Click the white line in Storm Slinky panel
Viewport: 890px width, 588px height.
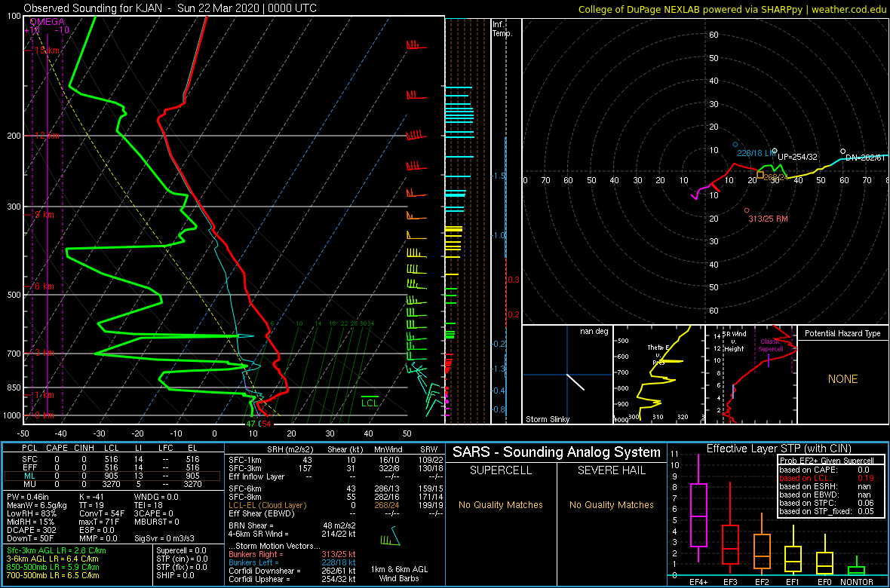(575, 382)
